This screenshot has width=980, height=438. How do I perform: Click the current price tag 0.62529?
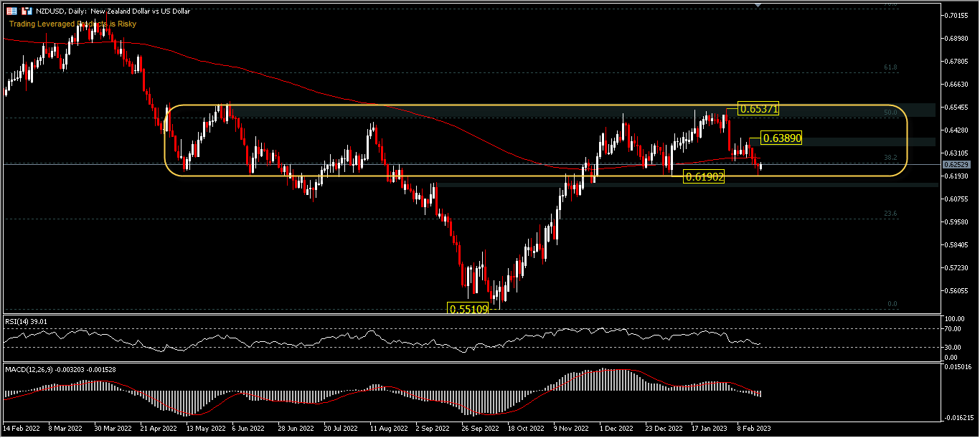coord(956,165)
